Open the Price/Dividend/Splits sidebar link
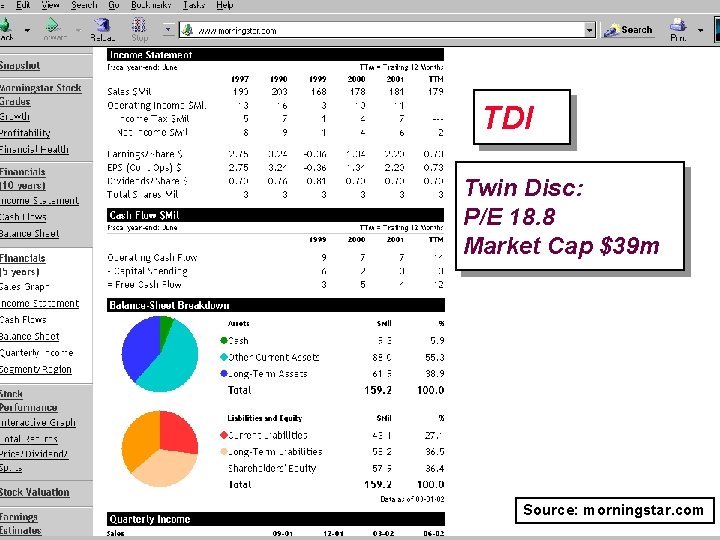Screen dimensions: 720x540 coord(34,461)
